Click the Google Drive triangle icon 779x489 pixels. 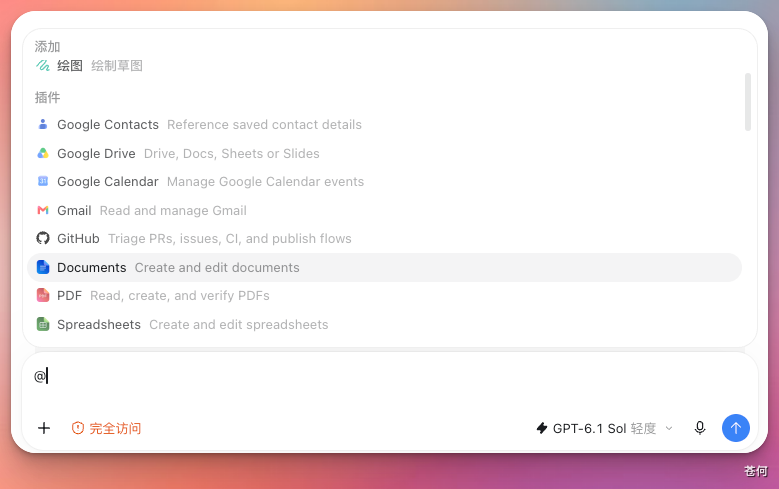[x=43, y=153]
